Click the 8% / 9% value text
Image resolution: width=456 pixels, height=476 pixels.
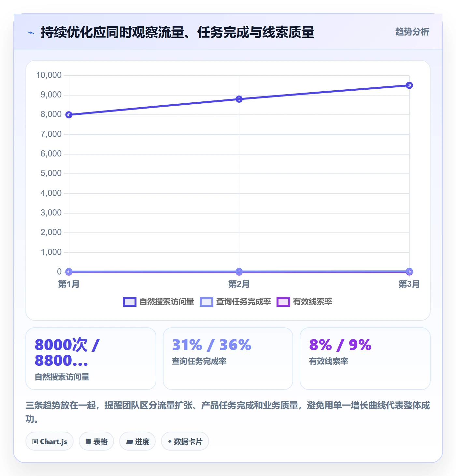pyautogui.click(x=340, y=345)
